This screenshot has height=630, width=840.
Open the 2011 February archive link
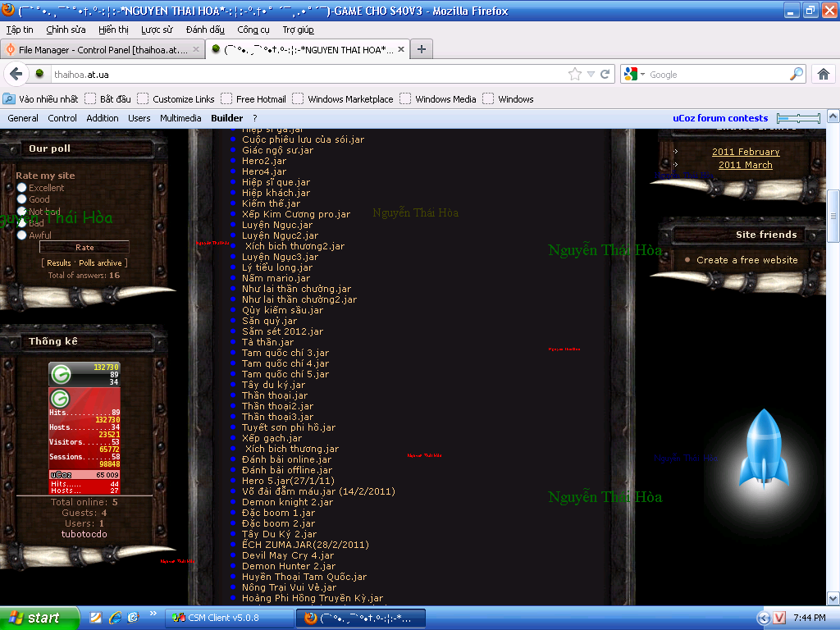pos(745,152)
